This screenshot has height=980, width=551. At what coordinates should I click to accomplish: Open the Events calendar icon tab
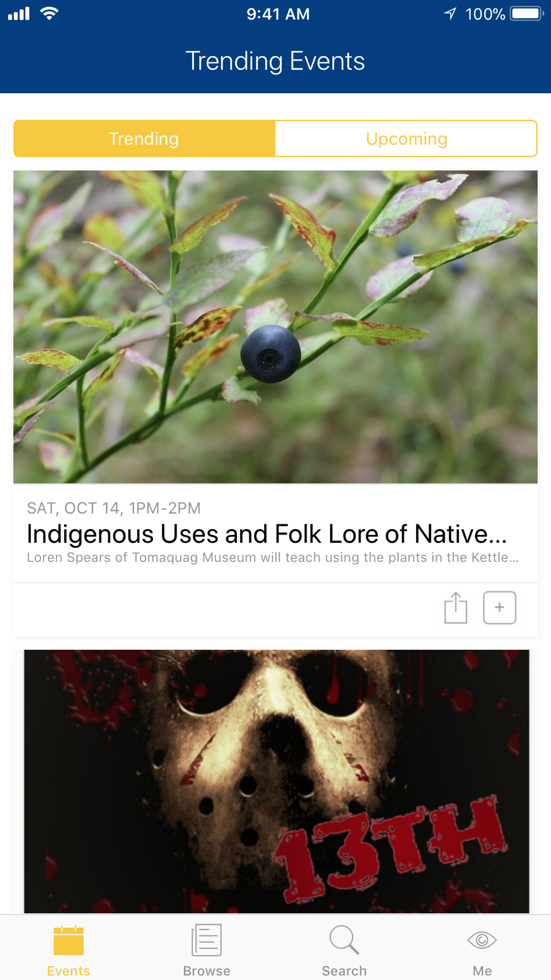click(x=68, y=940)
